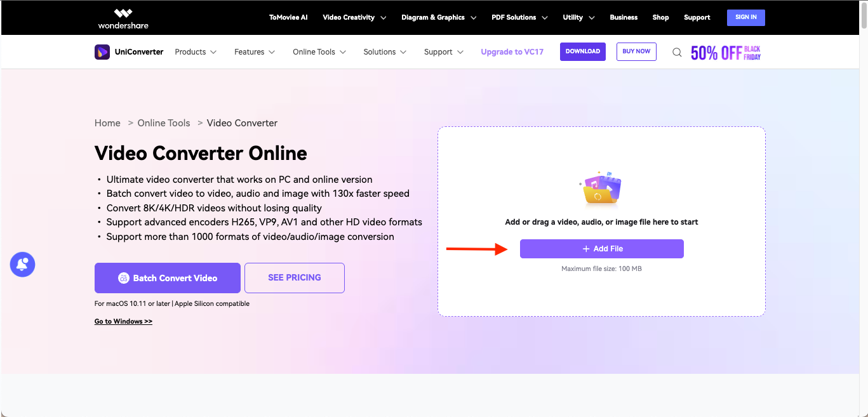868x417 pixels.
Task: Click the camera icon on Batch Convert Video
Action: click(123, 277)
